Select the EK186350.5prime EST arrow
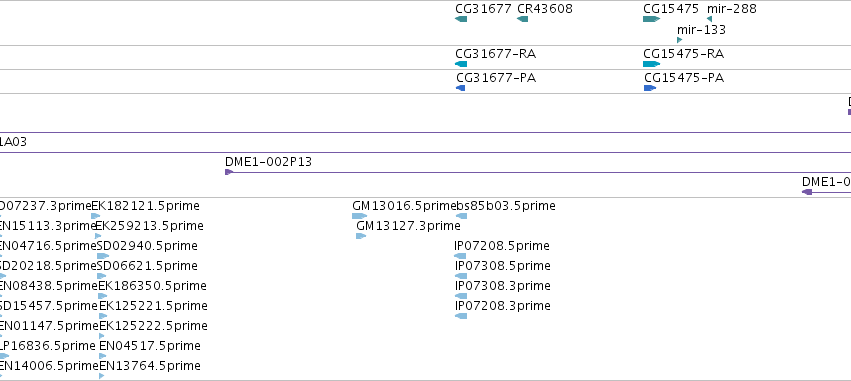 coord(103,296)
